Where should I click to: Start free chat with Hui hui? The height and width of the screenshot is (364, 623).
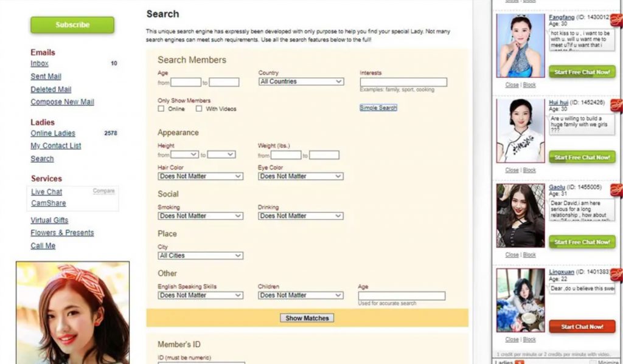(582, 157)
